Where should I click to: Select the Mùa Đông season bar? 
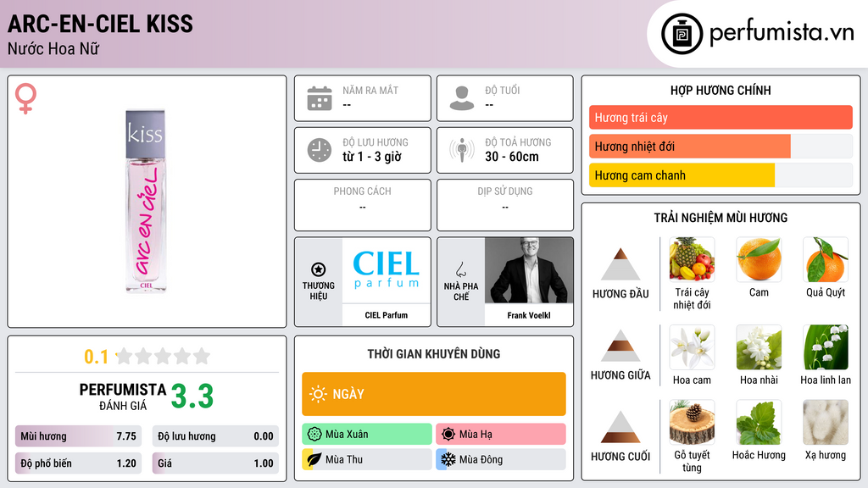[500, 459]
